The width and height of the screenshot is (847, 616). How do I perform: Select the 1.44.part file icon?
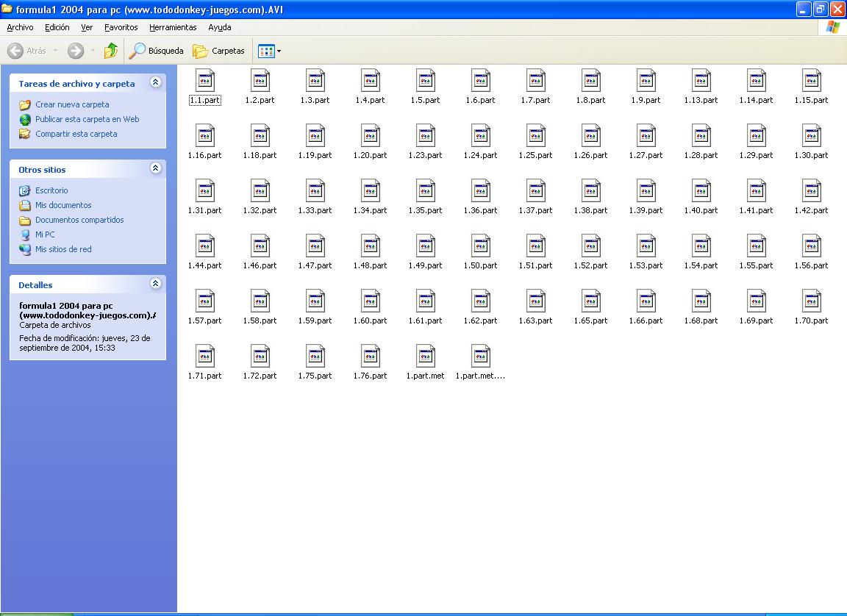pos(204,246)
